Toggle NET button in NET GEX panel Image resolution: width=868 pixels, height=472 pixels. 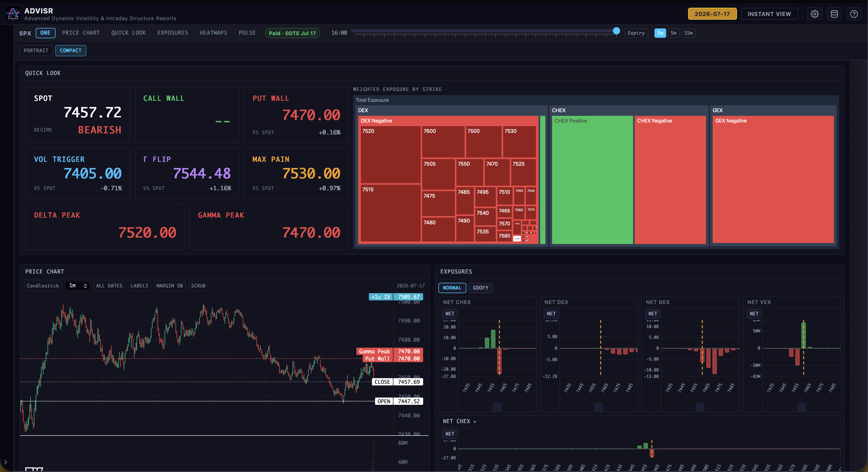pos(653,314)
